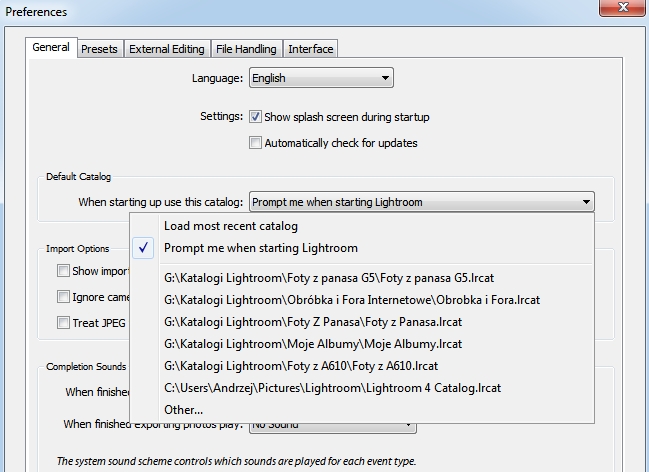Image resolution: width=649 pixels, height=472 pixels.
Task: Select the General tab
Action: (x=51, y=48)
